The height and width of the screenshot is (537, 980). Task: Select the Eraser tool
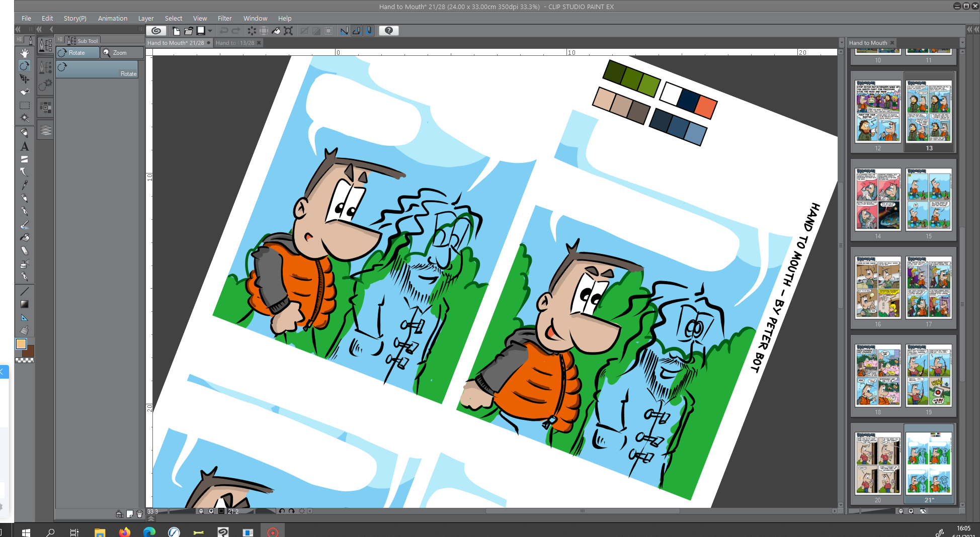point(24,250)
